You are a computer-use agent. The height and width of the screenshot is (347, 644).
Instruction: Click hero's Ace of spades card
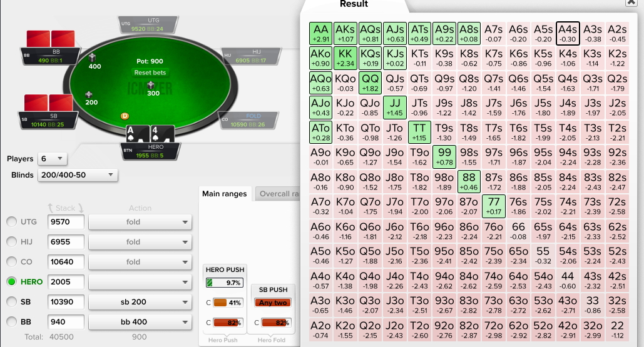coord(137,133)
